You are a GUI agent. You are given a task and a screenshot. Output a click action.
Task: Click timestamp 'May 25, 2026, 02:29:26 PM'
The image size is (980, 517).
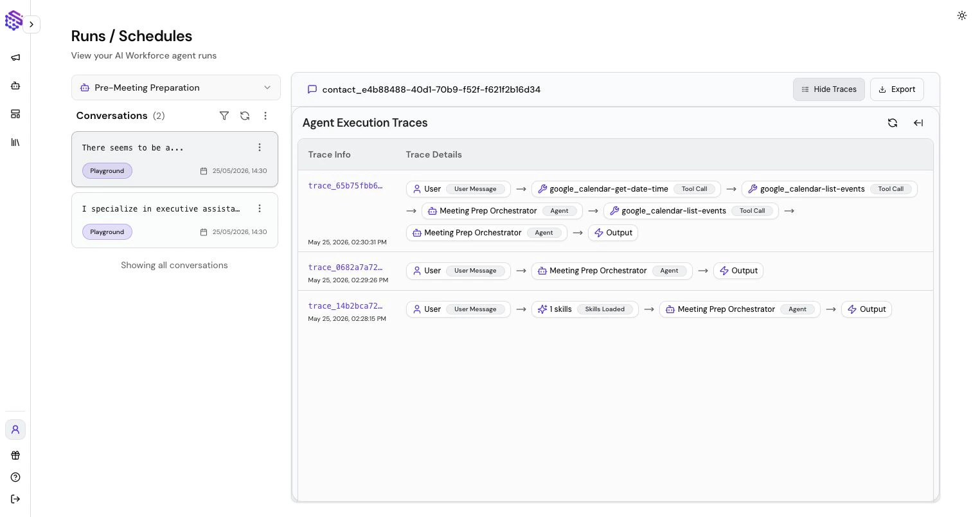[348, 280]
